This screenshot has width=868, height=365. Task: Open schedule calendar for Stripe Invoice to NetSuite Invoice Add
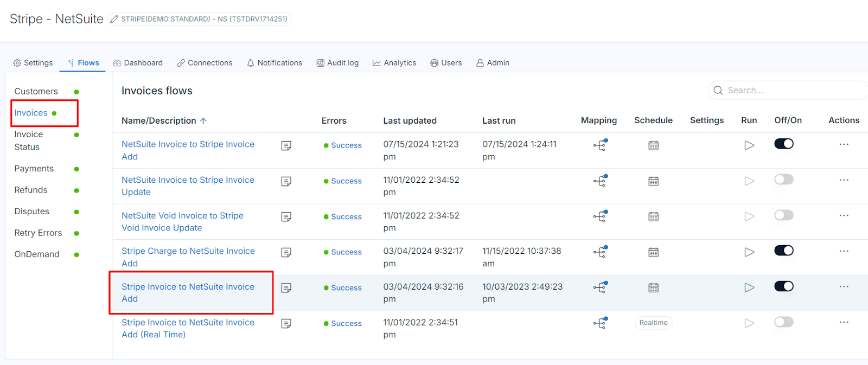(653, 287)
